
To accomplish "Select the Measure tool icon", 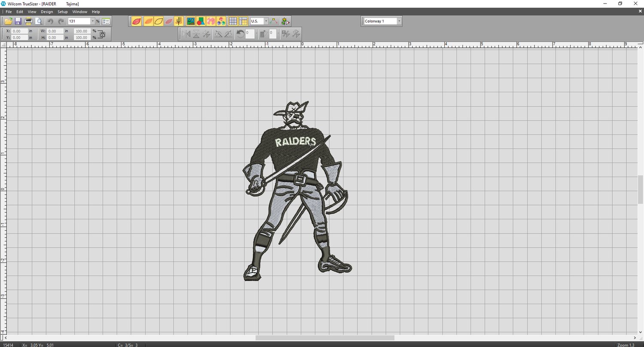I will point(273,21).
